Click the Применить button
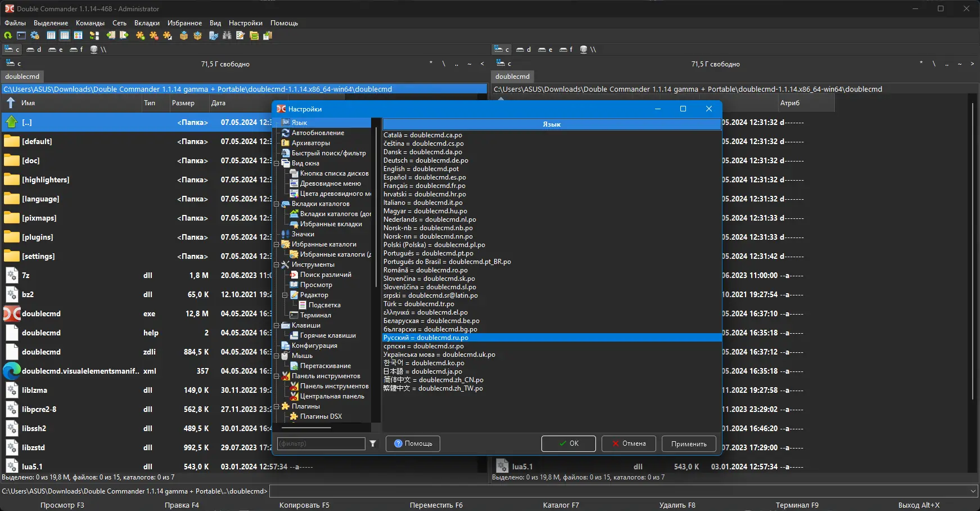The image size is (980, 511). 688,444
